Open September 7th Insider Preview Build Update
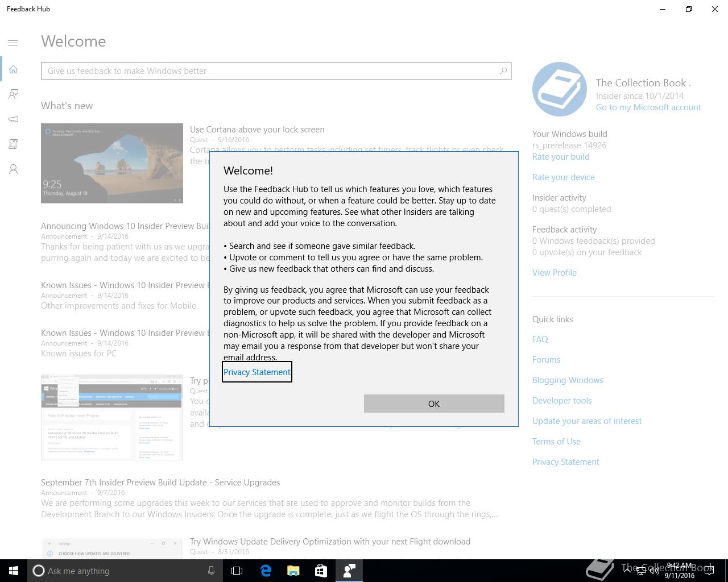The image size is (728, 582). tap(160, 483)
